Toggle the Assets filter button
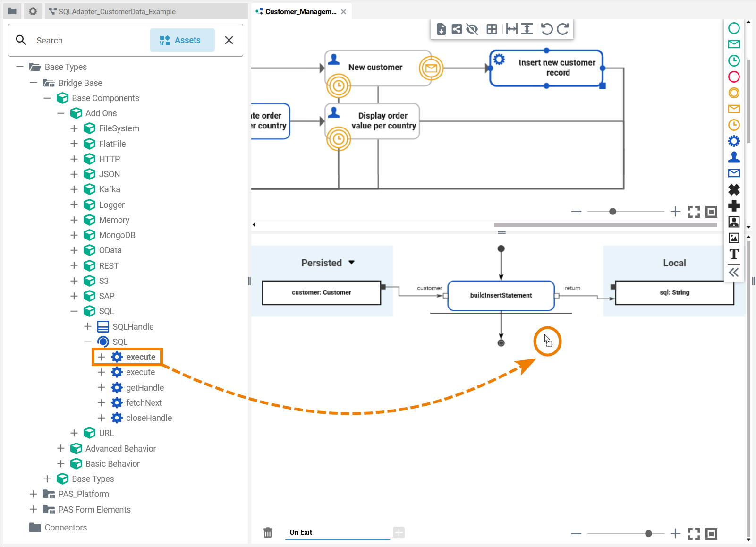Viewport: 756px width, 547px height. 182,40
